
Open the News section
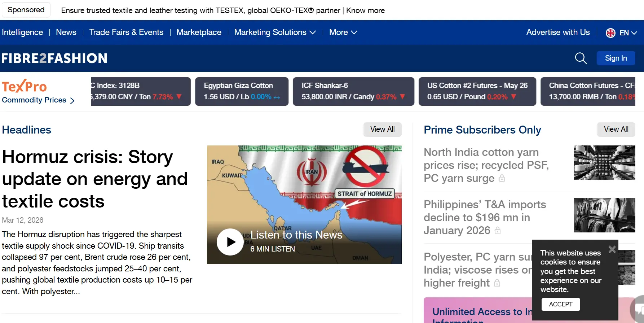66,32
